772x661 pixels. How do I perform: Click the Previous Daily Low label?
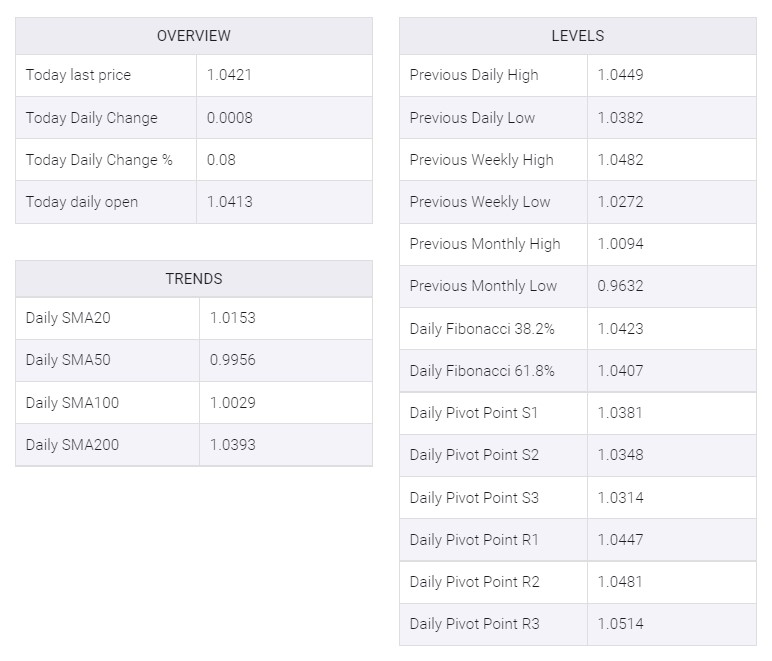(472, 118)
